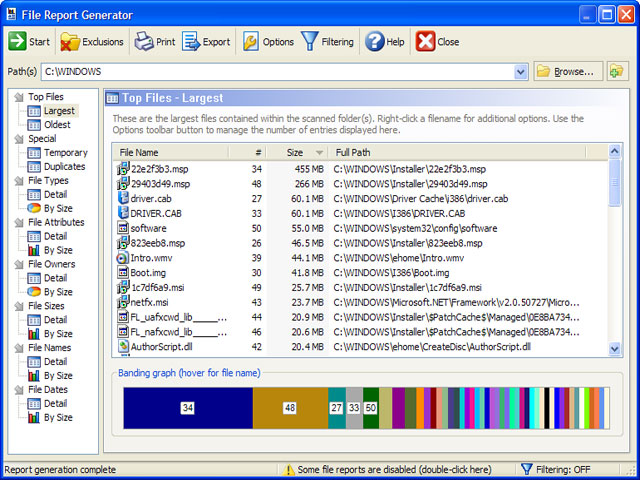Click the icon of 22e2f3b3.msp file

123,169
